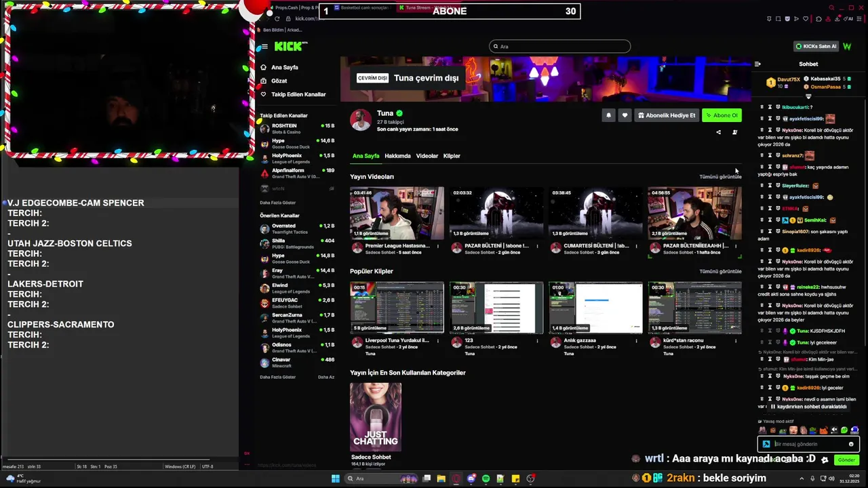This screenshot has width=868, height=488.
Task: Click the browser pin icon in toolbar
Action: (769, 19)
